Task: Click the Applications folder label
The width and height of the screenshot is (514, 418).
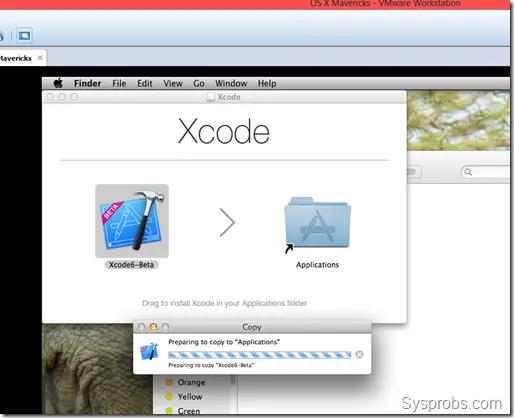Action: click(x=317, y=265)
